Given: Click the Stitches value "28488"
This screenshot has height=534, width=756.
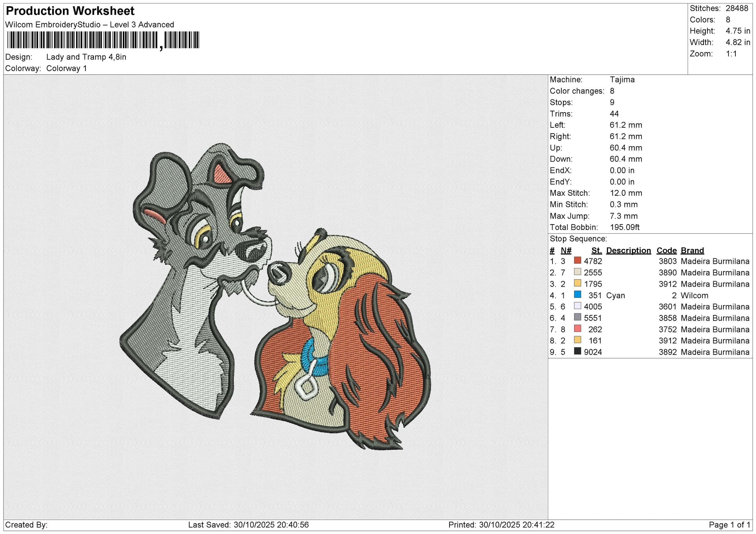Looking at the screenshot, I should pyautogui.click(x=737, y=9).
